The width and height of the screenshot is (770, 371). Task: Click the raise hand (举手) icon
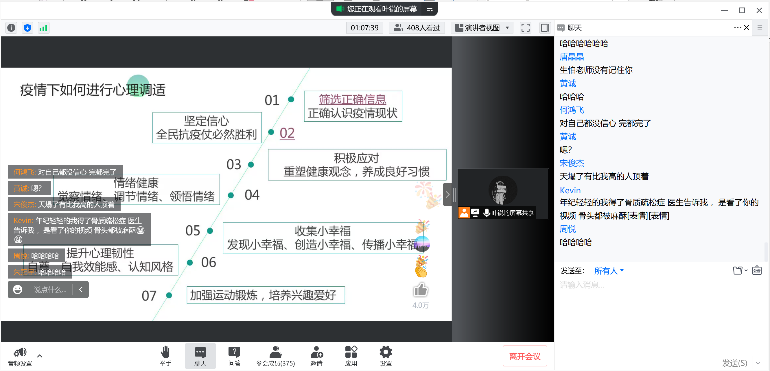[x=165, y=356]
